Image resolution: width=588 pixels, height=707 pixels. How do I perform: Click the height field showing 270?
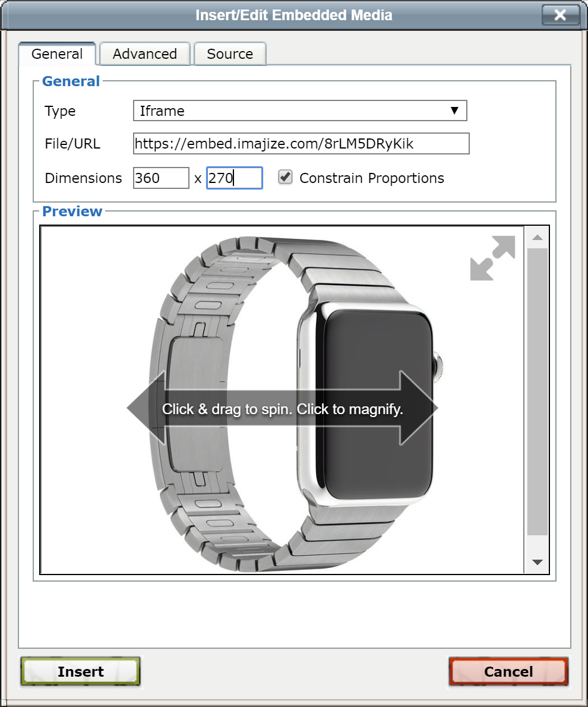pos(234,178)
